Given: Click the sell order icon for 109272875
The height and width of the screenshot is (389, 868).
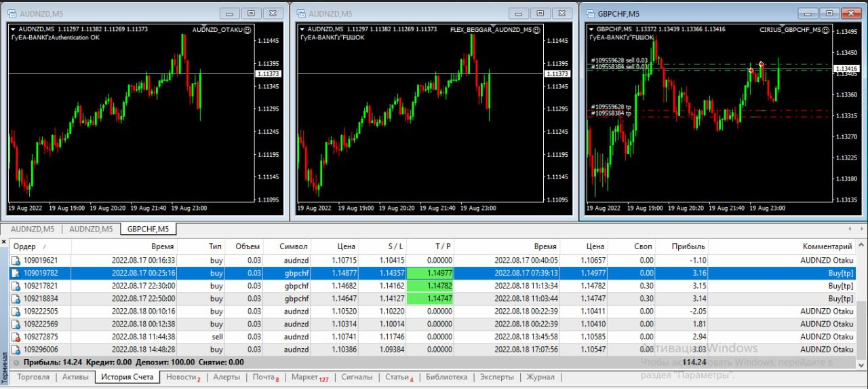Looking at the screenshot, I should click(x=15, y=337).
